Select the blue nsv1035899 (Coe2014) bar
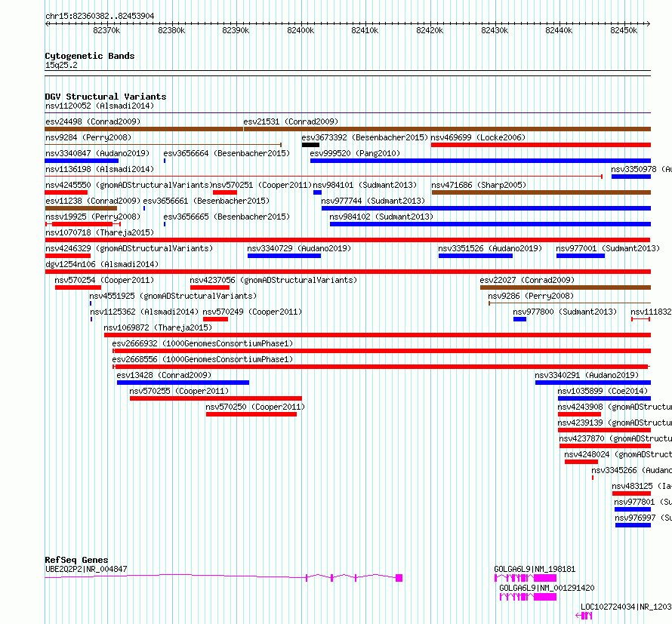Image resolution: width=672 pixels, height=624 pixels. click(x=604, y=398)
